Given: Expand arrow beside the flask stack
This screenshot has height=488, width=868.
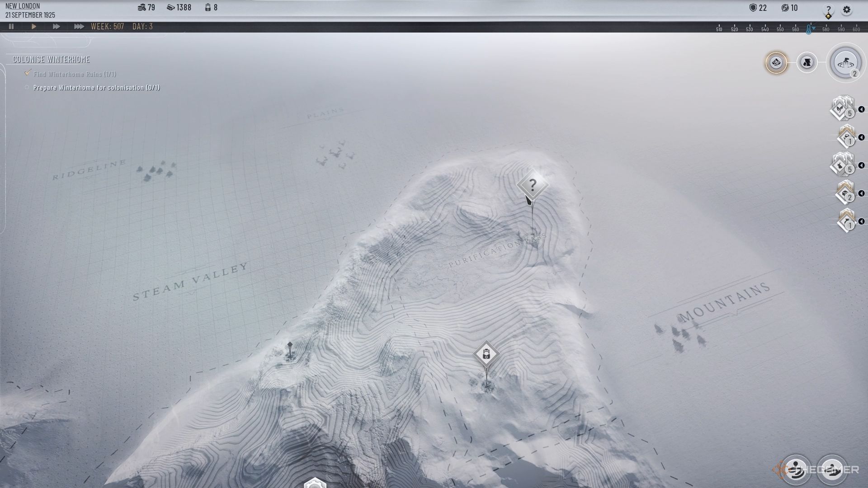Looking at the screenshot, I should click(861, 165).
